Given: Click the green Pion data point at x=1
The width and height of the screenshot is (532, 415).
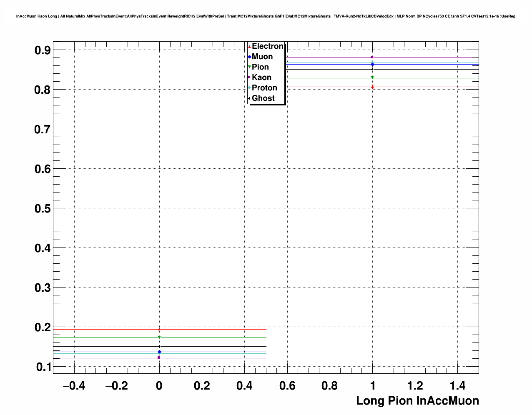Looking at the screenshot, I should (x=372, y=77).
